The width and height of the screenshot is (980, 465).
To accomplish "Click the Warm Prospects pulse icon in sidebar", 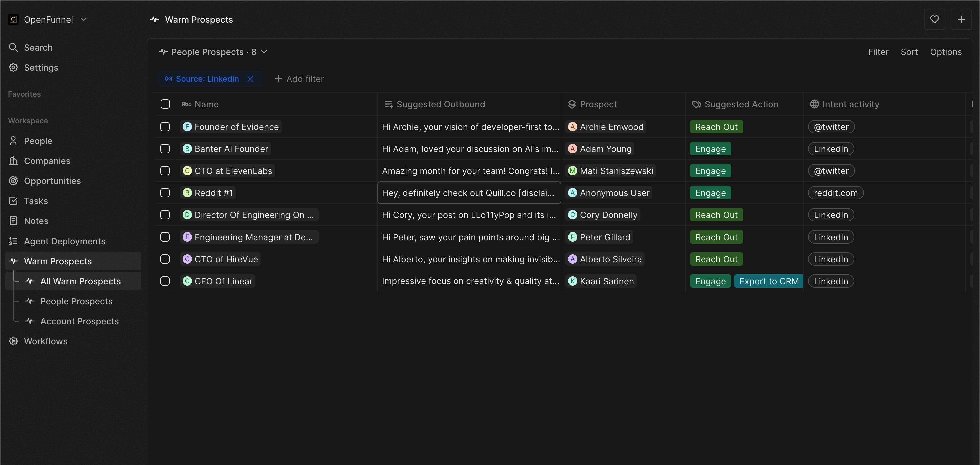I will coord(13,261).
